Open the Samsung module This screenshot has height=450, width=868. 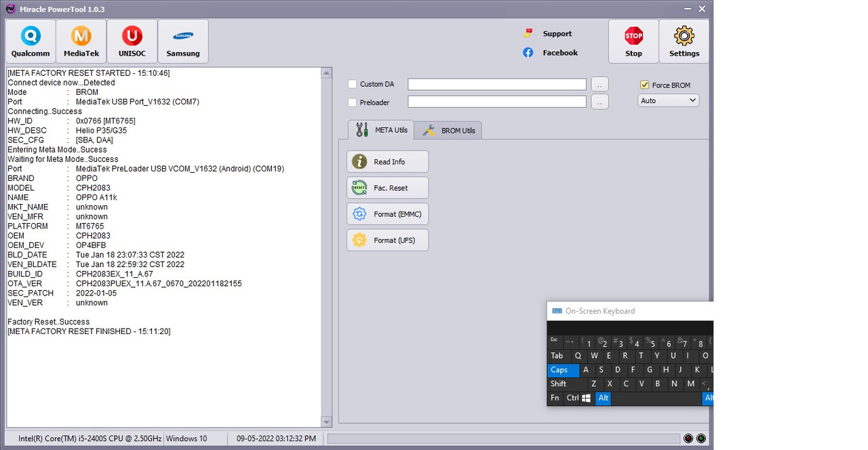pyautogui.click(x=183, y=41)
